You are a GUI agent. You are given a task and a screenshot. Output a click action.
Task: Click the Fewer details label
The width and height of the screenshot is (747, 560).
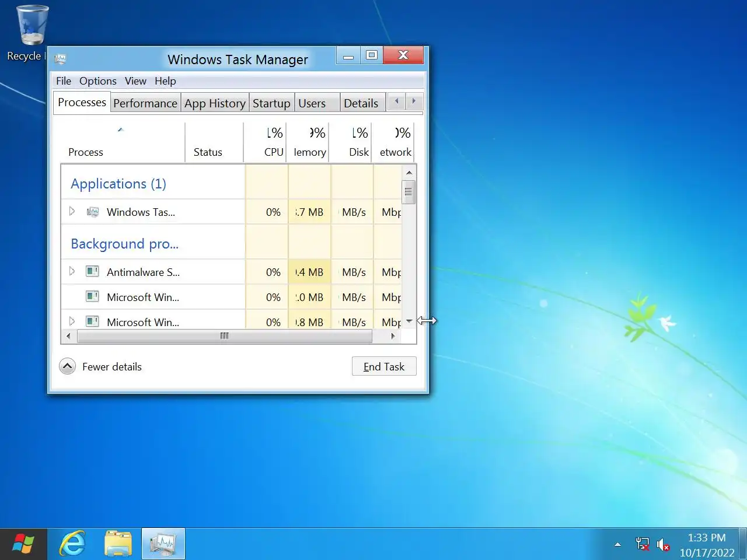pos(112,367)
